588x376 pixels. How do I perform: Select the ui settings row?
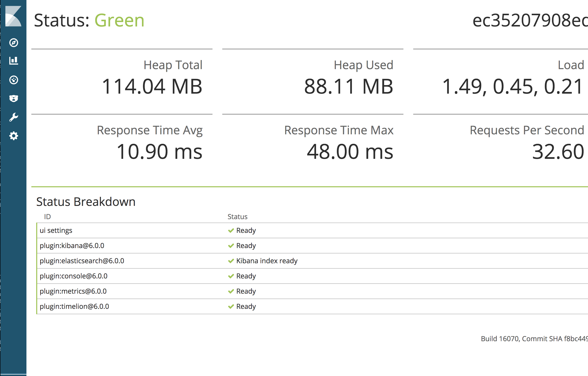click(x=56, y=230)
